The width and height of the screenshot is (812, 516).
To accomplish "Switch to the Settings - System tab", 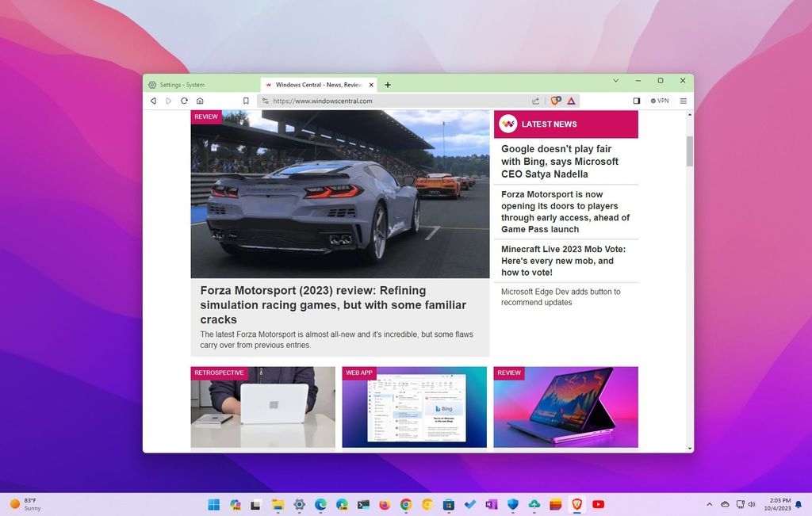I will 182,85.
